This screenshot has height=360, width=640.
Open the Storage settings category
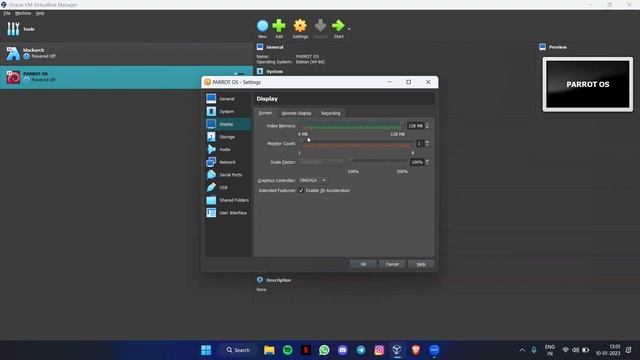(x=227, y=137)
